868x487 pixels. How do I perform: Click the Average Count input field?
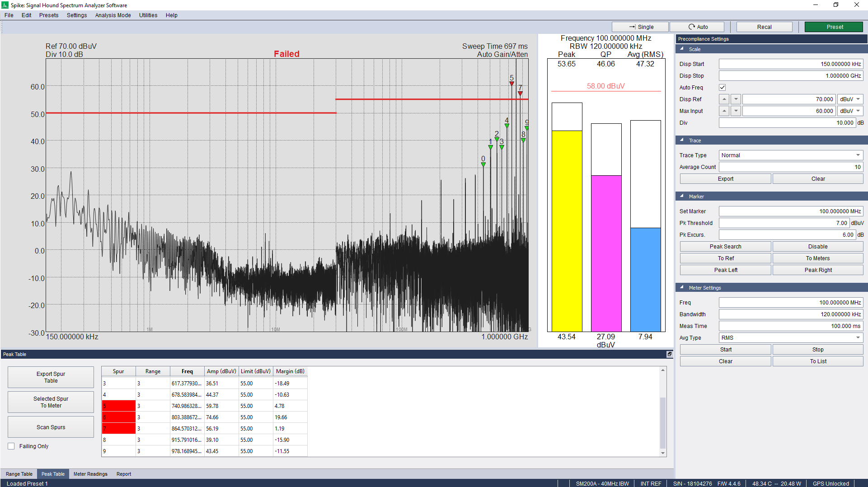[791, 167]
